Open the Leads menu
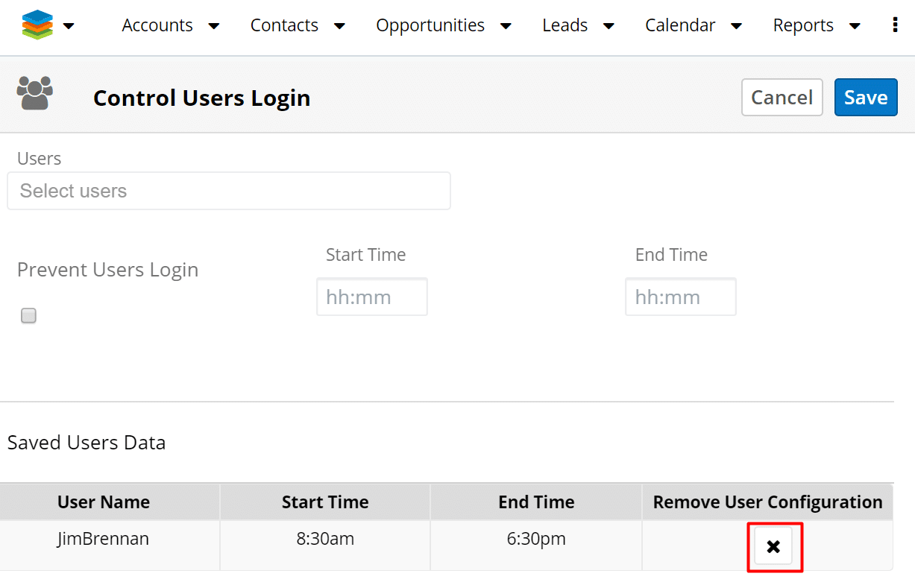Image resolution: width=915 pixels, height=588 pixels. [565, 25]
